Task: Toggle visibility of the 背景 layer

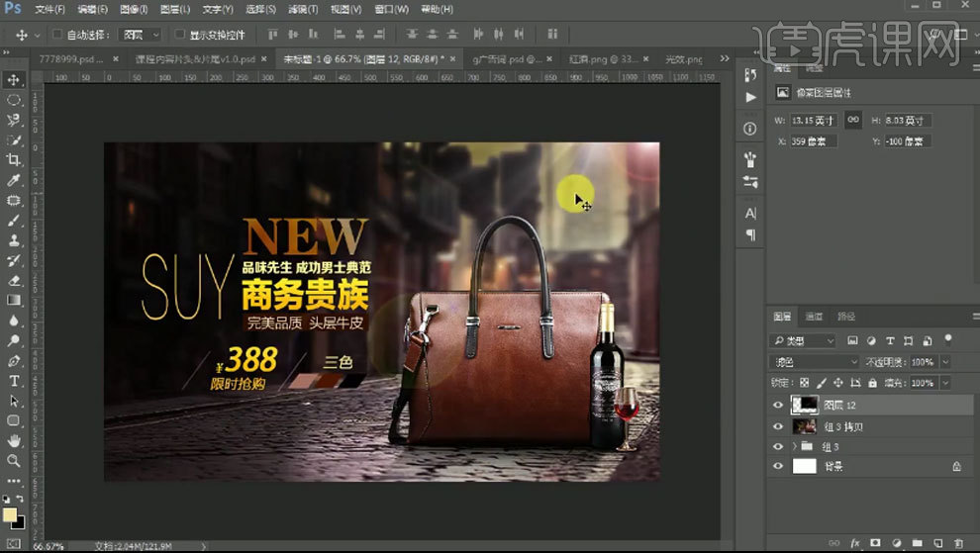Action: coord(779,465)
